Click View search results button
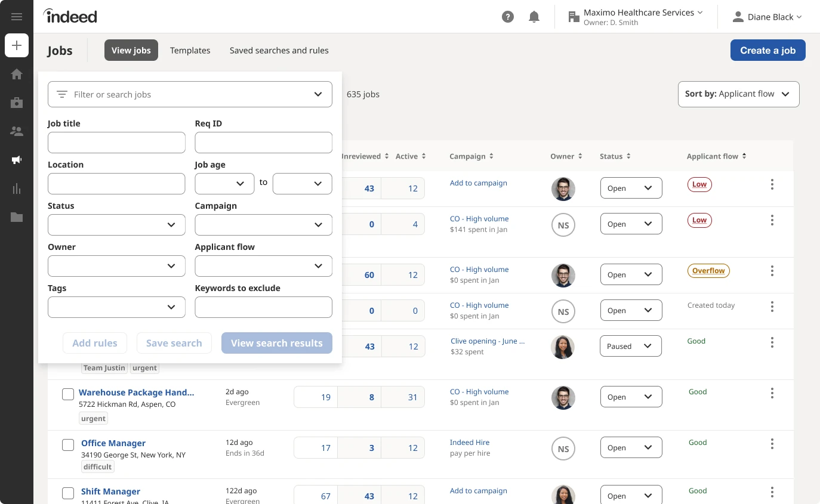The height and width of the screenshot is (504, 820). tap(277, 343)
